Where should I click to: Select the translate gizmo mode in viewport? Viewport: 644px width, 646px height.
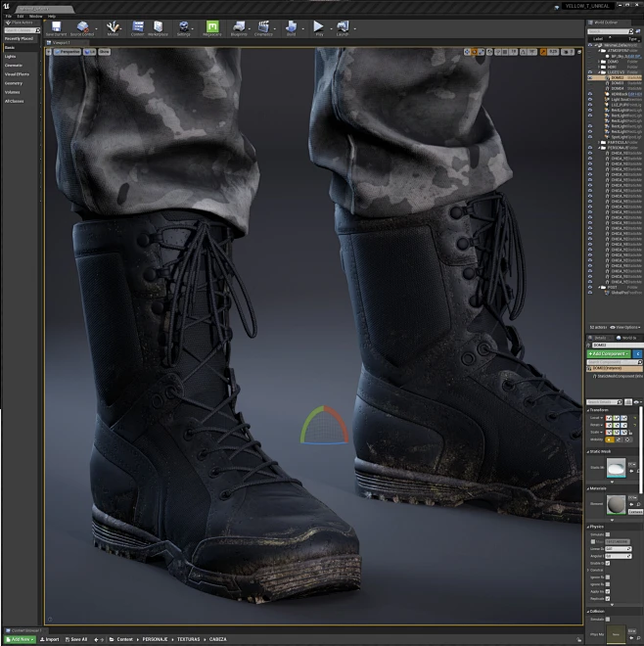pyautogui.click(x=467, y=52)
